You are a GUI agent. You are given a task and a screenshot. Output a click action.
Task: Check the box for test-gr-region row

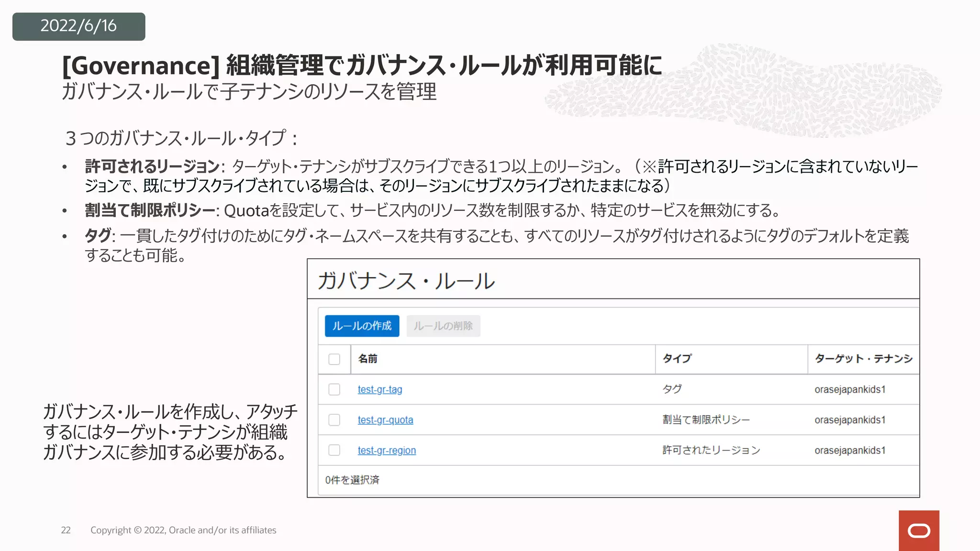point(334,450)
